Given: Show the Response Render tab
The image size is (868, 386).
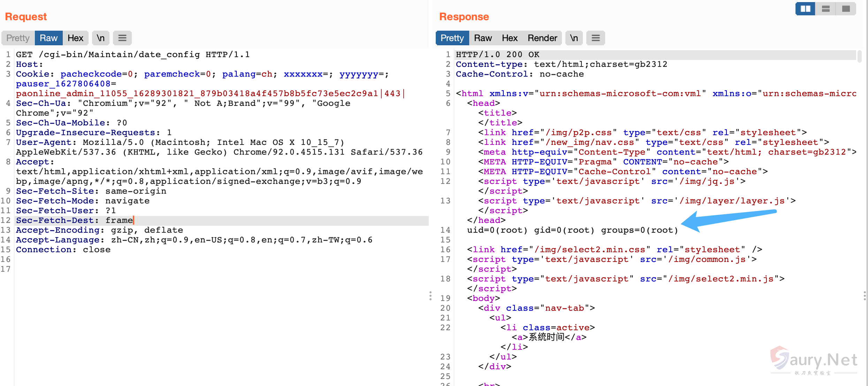Looking at the screenshot, I should click(542, 38).
